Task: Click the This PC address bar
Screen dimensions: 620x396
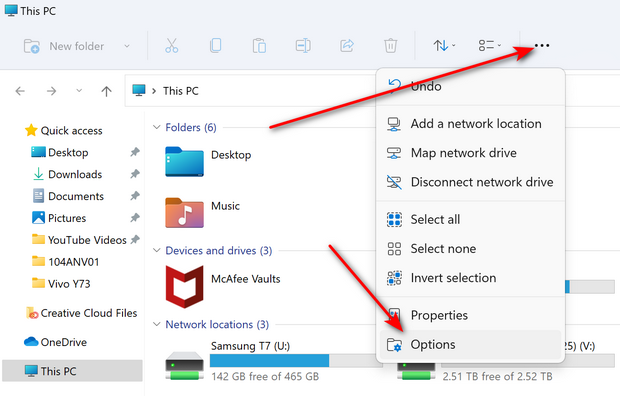Action: (251, 91)
